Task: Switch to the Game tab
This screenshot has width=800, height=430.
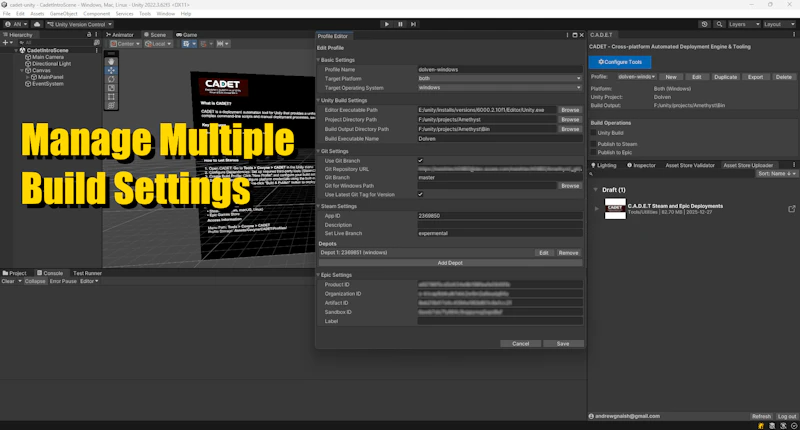Action: pos(186,35)
